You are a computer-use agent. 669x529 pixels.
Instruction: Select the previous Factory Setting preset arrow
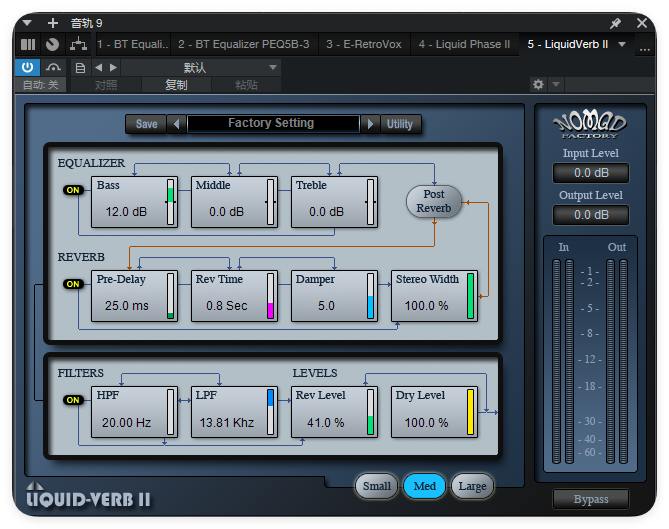(177, 124)
